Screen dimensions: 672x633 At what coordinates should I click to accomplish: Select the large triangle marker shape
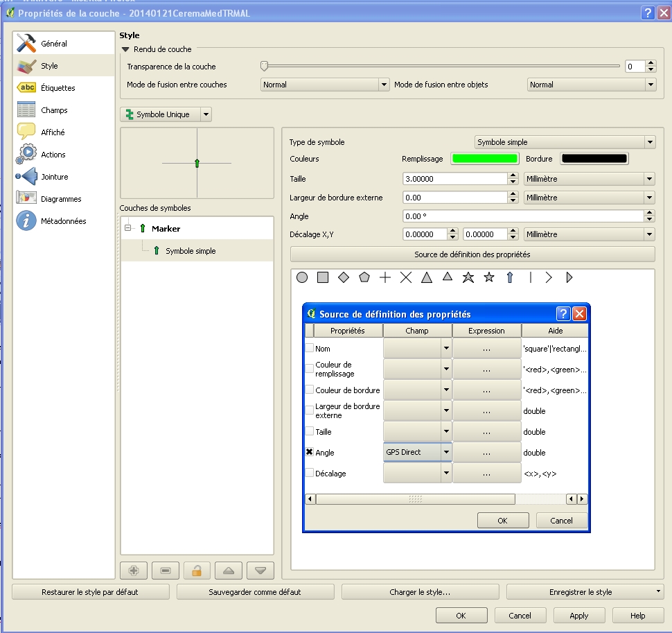(427, 277)
